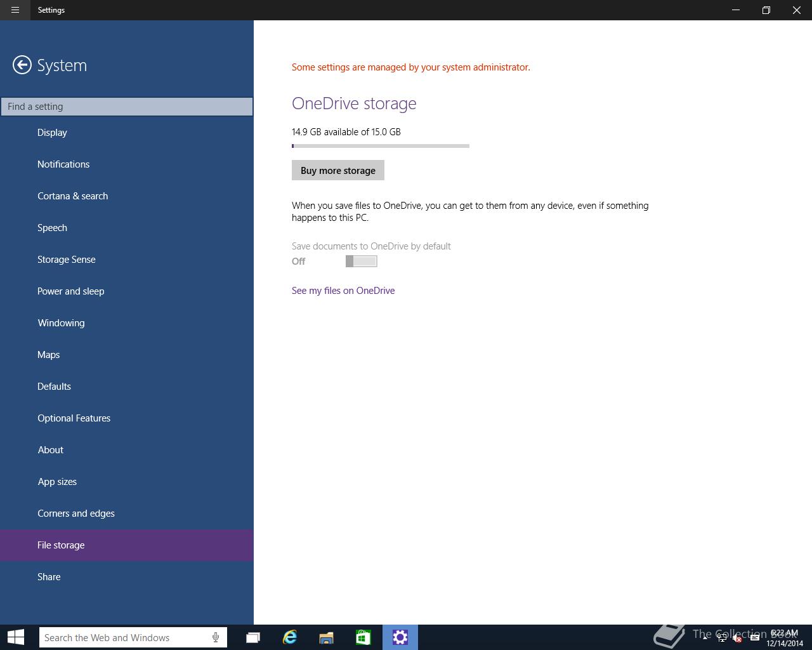Open the Store app from the taskbar

coord(363,637)
